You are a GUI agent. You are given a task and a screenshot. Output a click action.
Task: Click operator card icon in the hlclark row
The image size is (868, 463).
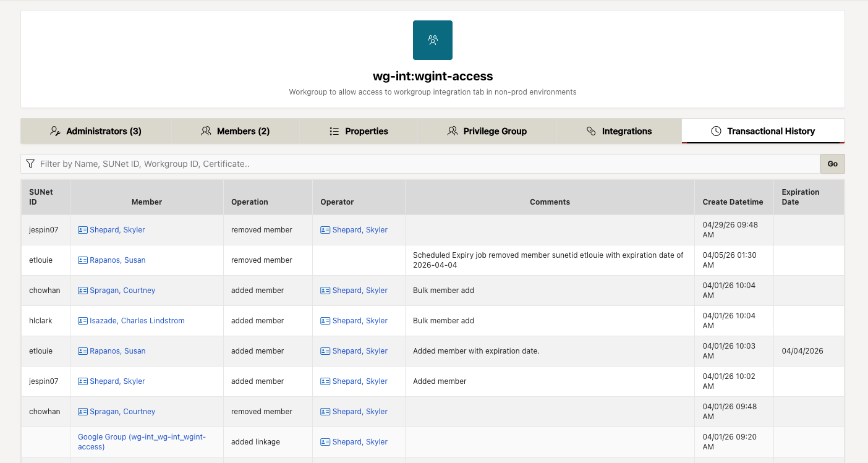coord(325,321)
